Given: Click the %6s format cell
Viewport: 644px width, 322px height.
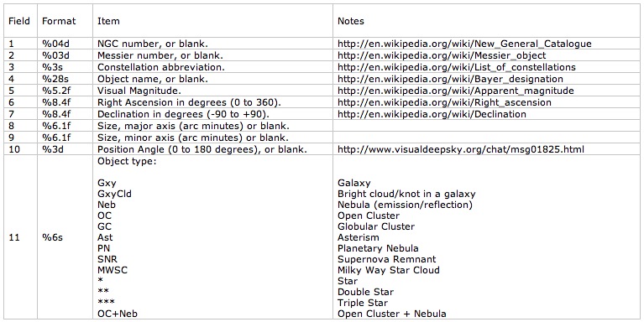Looking at the screenshot, I should click(65, 237).
